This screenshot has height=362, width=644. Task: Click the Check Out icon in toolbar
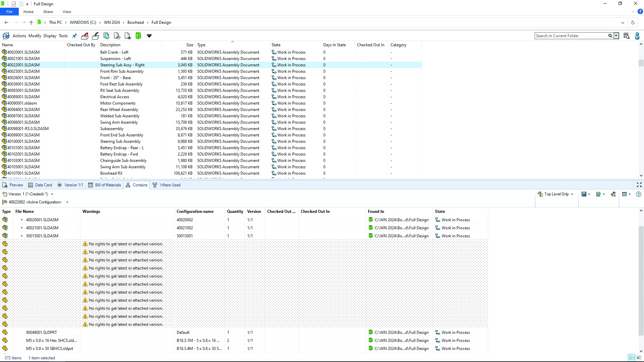click(85, 36)
